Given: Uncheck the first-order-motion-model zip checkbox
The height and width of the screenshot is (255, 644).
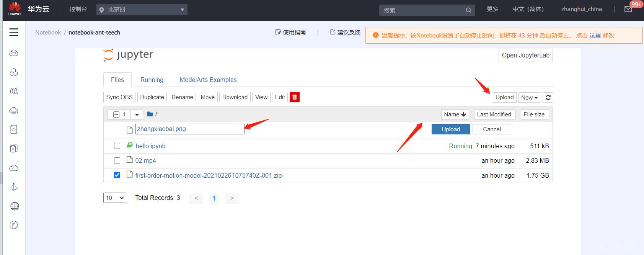Looking at the screenshot, I should pyautogui.click(x=117, y=175).
